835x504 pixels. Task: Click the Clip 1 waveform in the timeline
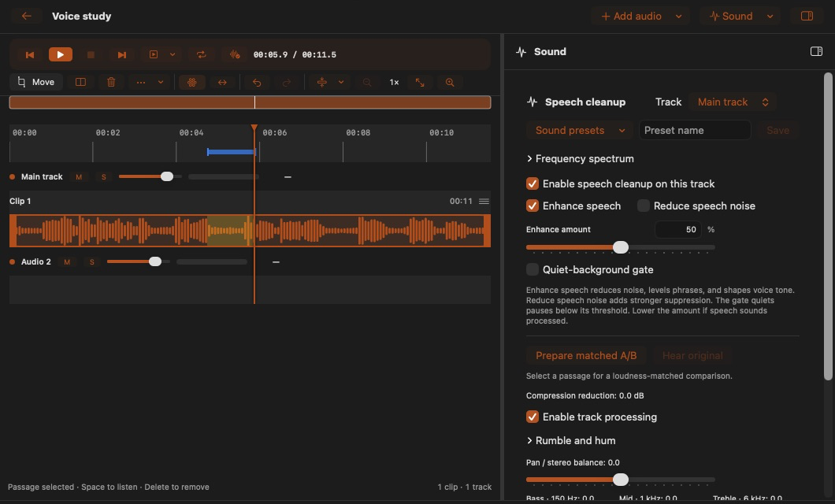click(250, 231)
